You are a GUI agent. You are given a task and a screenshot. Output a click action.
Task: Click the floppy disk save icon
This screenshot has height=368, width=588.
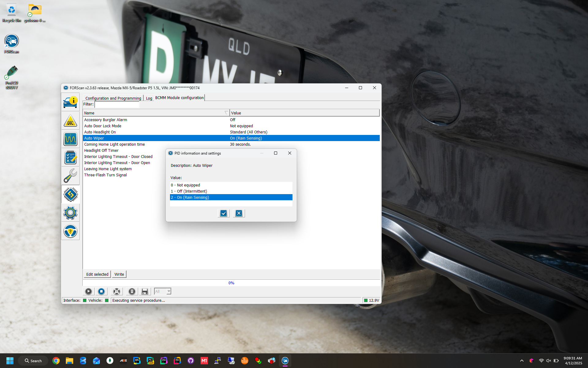pos(145,291)
